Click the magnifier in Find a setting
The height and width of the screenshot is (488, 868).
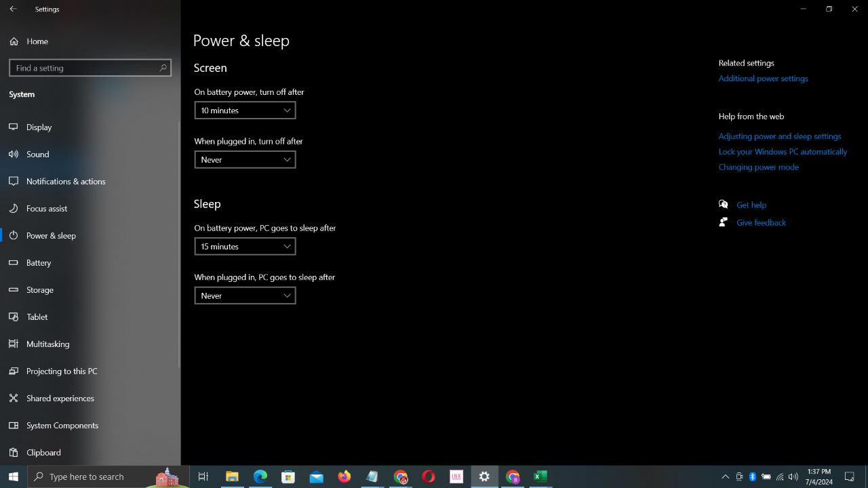(x=163, y=68)
